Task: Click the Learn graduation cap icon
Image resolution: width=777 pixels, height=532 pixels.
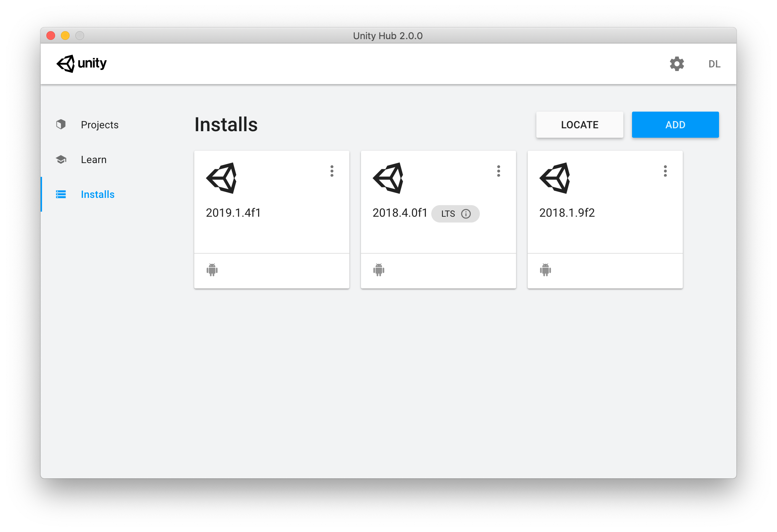Action: pyautogui.click(x=61, y=159)
